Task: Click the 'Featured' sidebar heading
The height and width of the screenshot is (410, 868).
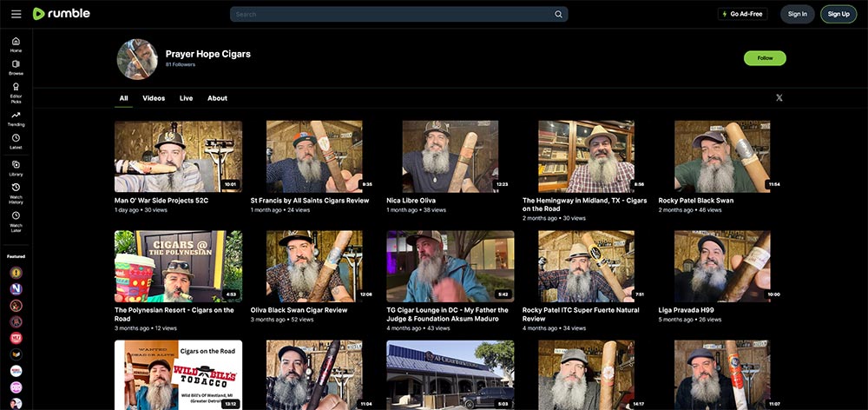Action: click(16, 256)
